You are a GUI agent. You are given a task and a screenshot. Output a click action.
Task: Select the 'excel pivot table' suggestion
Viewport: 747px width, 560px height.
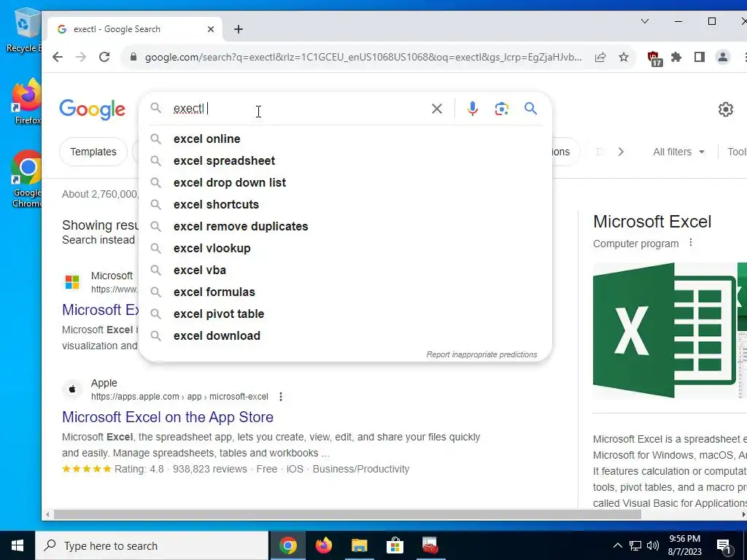click(345, 314)
